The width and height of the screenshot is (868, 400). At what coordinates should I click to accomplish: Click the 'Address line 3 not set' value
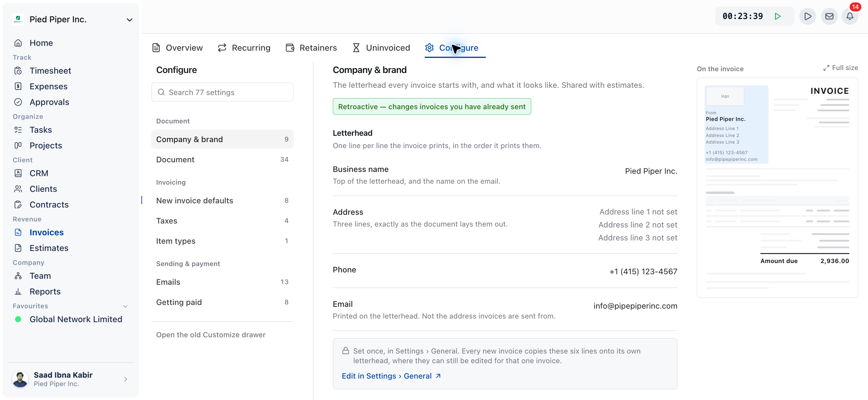click(x=637, y=238)
